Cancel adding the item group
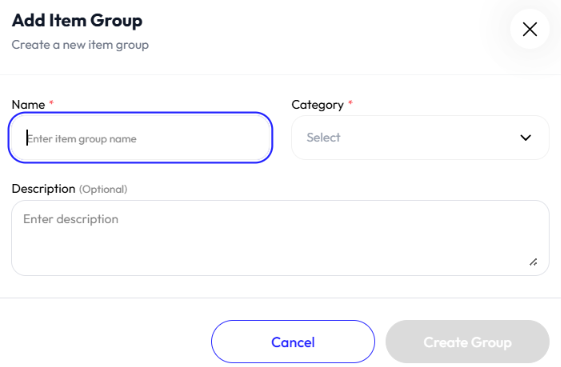Image resolution: width=561 pixels, height=367 pixels. [x=293, y=342]
